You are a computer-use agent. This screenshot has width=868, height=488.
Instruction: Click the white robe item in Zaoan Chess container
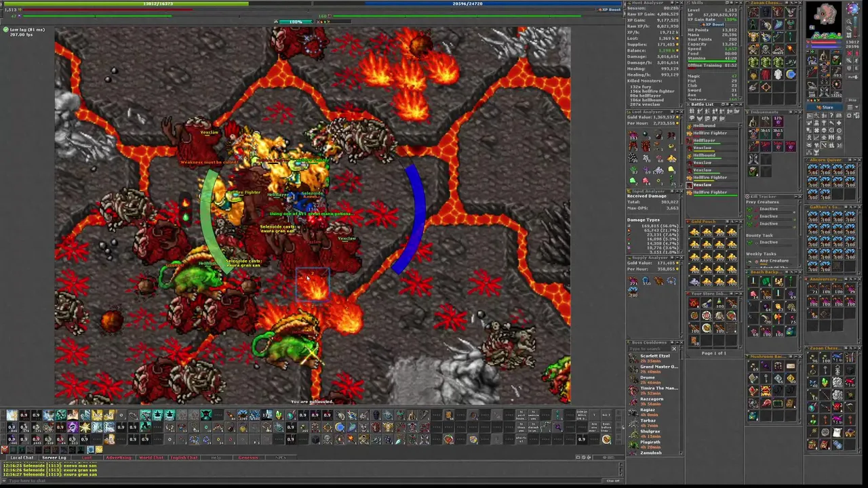(x=778, y=74)
